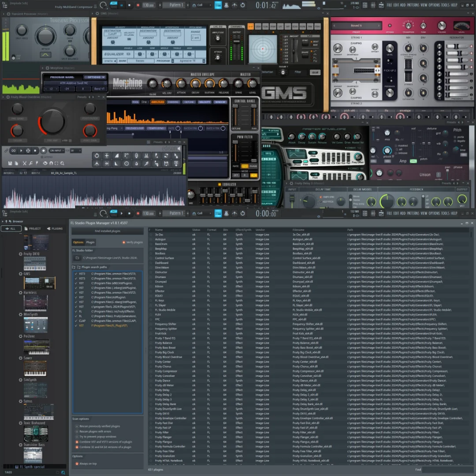Open Morphine's OPTIONS dropdown
The height and width of the screenshot is (476, 476).
(x=94, y=77)
